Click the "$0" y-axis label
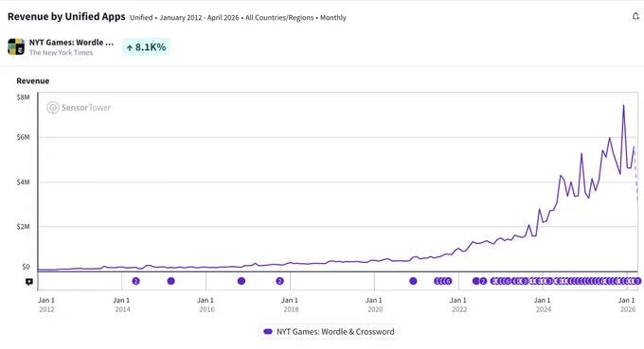The image size is (644, 349). [x=26, y=267]
